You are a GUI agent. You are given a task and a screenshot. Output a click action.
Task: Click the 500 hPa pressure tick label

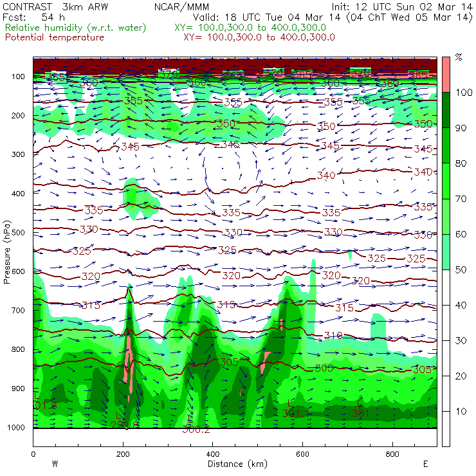tap(18, 232)
